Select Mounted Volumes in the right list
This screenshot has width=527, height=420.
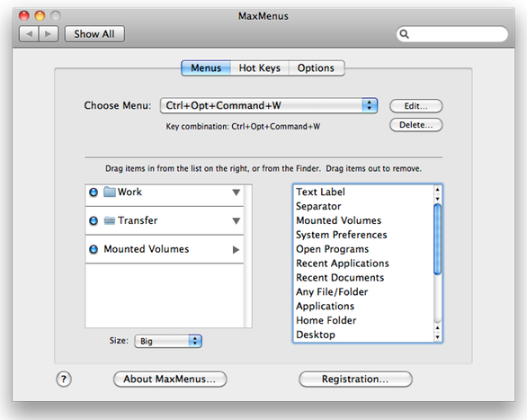[338, 220]
